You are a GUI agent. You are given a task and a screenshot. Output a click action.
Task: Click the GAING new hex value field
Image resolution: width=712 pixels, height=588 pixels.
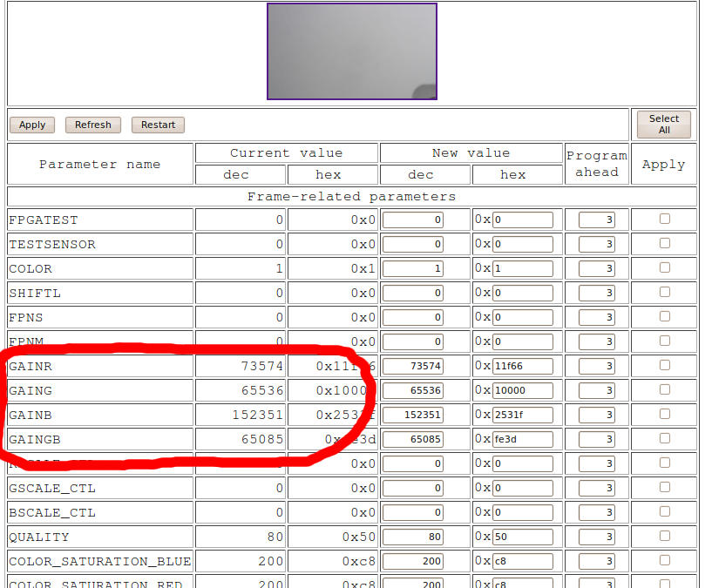click(x=522, y=391)
